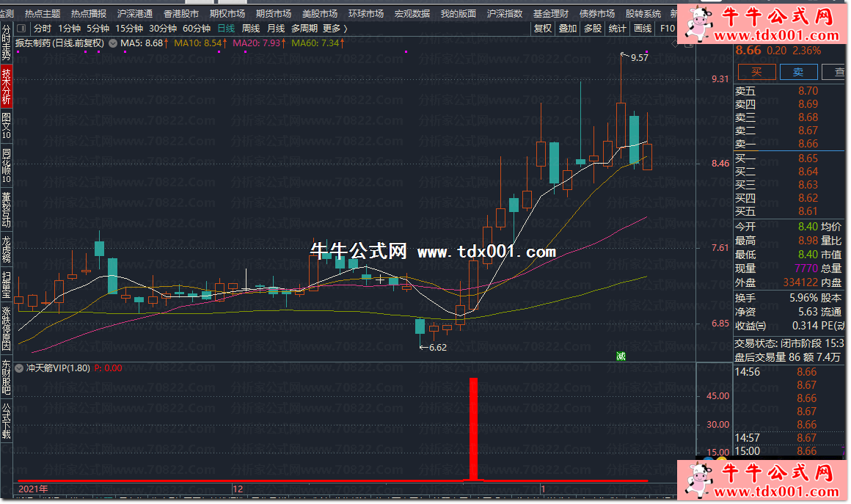Expand the 振东制药 MA indicator dropdown arrow
Image resolution: width=851 pixels, height=504 pixels.
pos(112,43)
